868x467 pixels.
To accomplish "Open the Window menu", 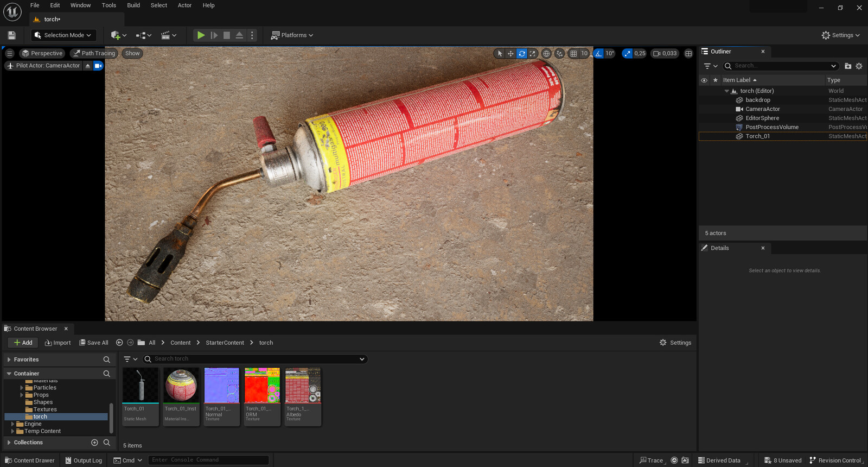I will tap(80, 5).
